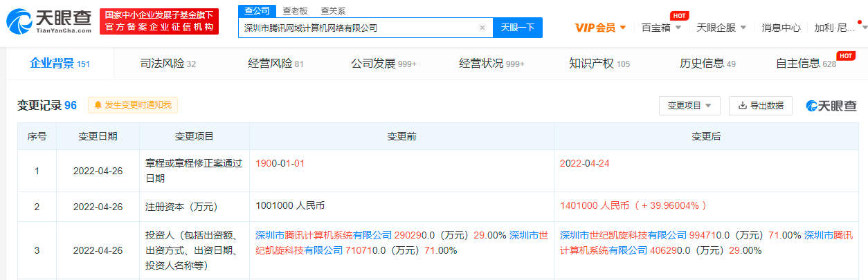Click the 注册资本（万元） cell
Viewport: 868px width, 280px height.
pos(195,206)
